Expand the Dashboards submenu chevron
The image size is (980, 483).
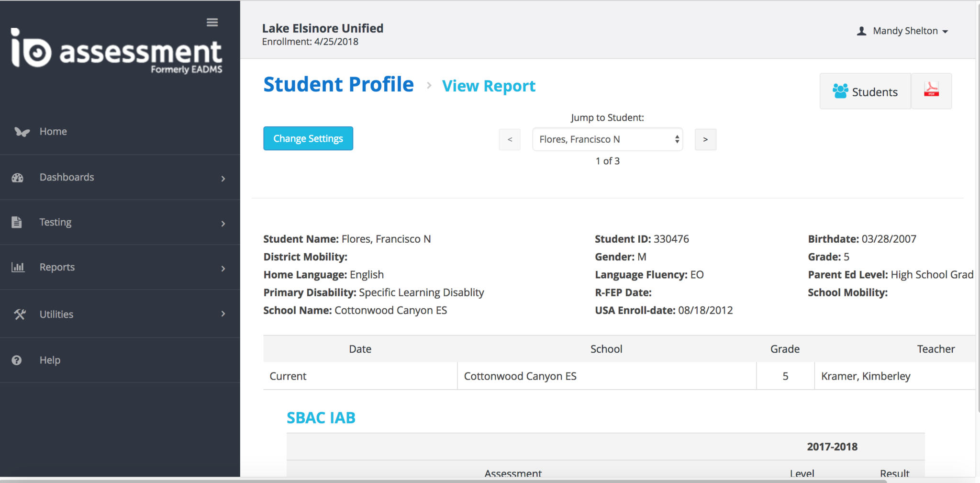click(x=223, y=179)
